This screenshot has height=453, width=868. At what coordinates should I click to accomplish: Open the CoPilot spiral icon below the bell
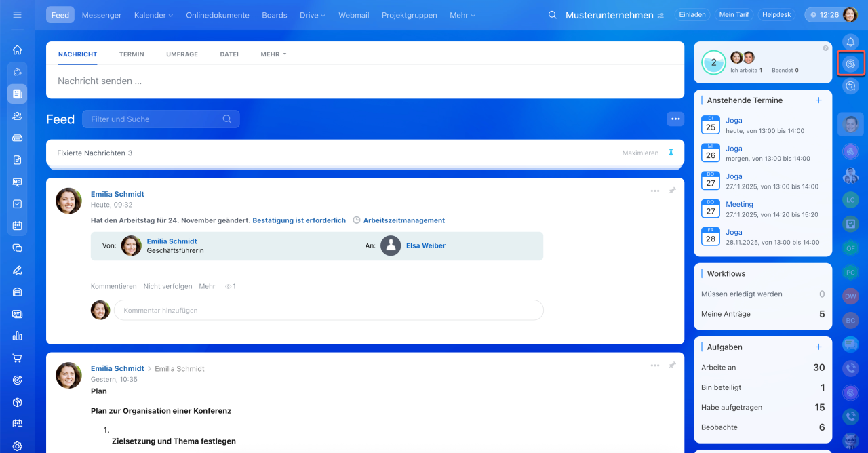(x=850, y=64)
